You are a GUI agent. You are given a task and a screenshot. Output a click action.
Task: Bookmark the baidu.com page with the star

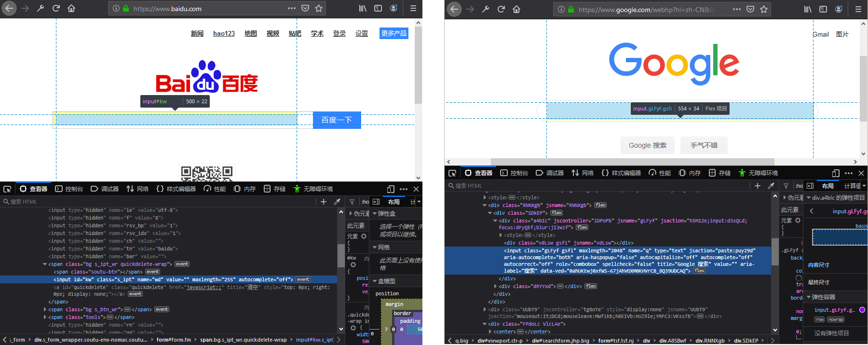click(319, 8)
